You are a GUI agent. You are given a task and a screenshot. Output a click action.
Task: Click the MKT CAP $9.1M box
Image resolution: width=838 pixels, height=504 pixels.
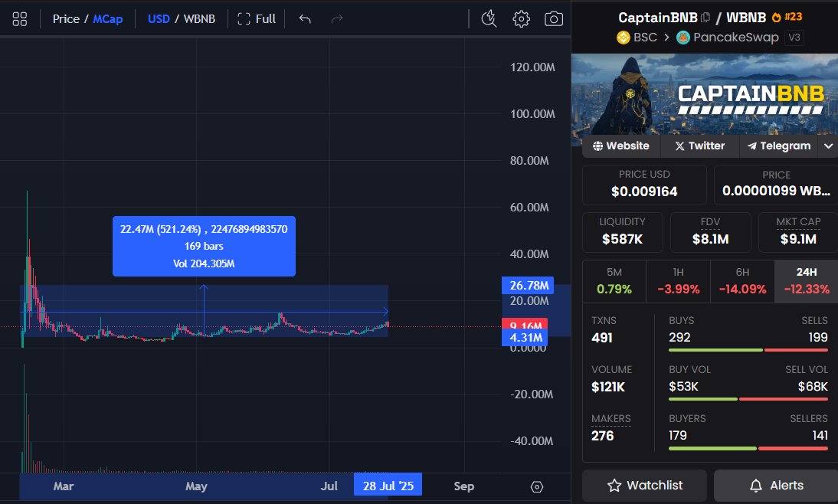pyautogui.click(x=798, y=232)
